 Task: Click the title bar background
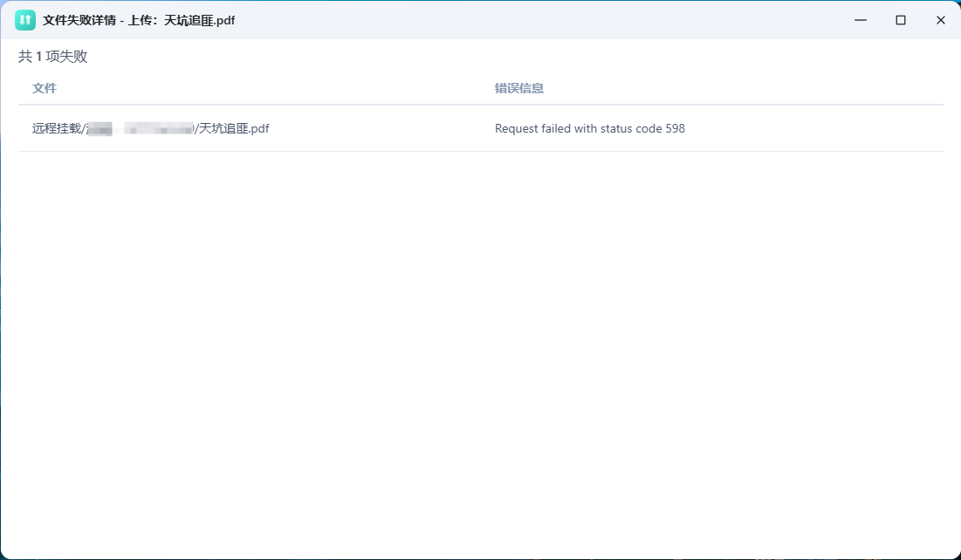(x=524, y=19)
